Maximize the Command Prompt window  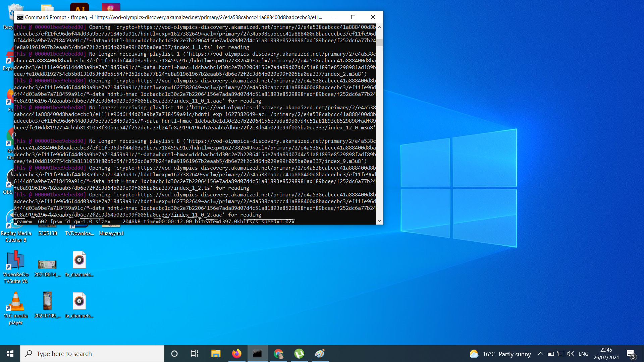pos(353,17)
